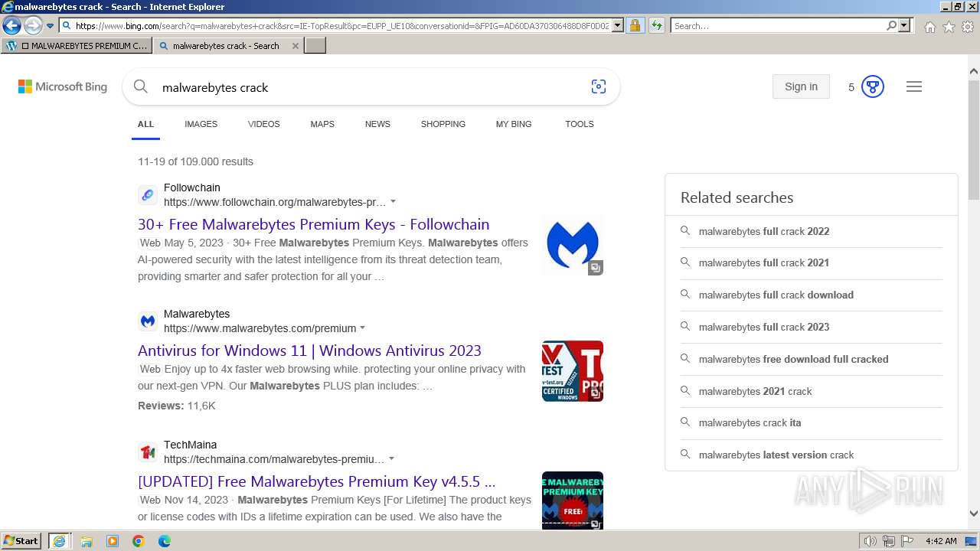980x551 pixels.
Task: Expand the techmaina.com URL dropdown arrow
Action: [x=391, y=459]
